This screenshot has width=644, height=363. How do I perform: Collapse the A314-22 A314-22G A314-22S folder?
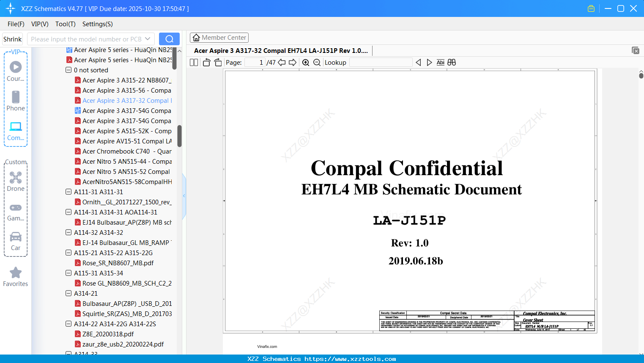click(69, 324)
